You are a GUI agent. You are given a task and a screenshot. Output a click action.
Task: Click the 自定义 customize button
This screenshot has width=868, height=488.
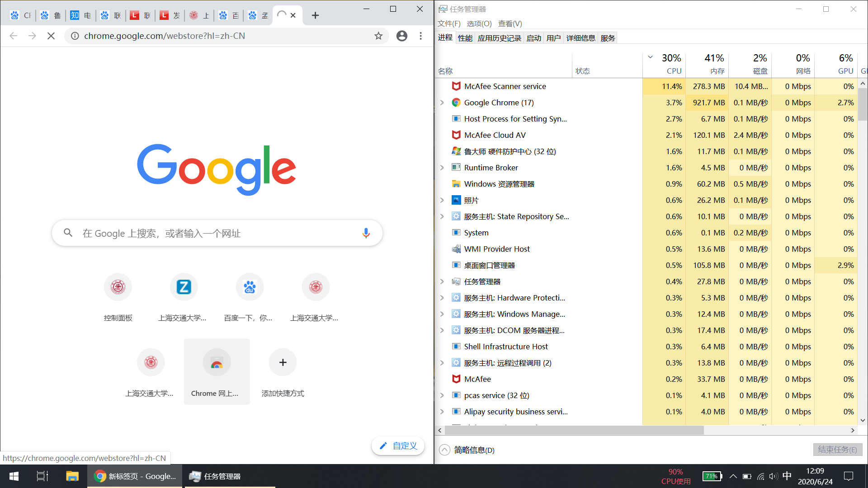(398, 446)
